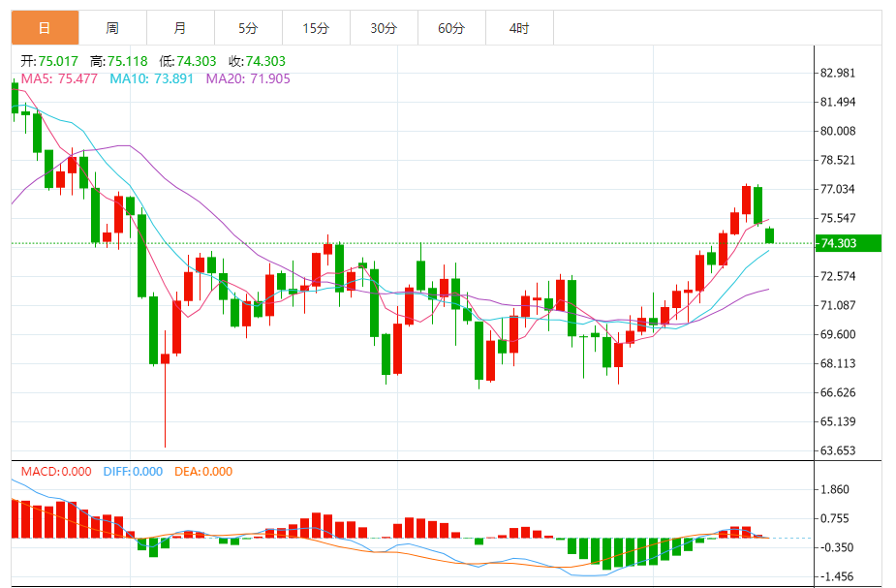This screenshot has height=588, width=896.
Task: Click the green 74.303 current price label
Action: pyautogui.click(x=848, y=243)
